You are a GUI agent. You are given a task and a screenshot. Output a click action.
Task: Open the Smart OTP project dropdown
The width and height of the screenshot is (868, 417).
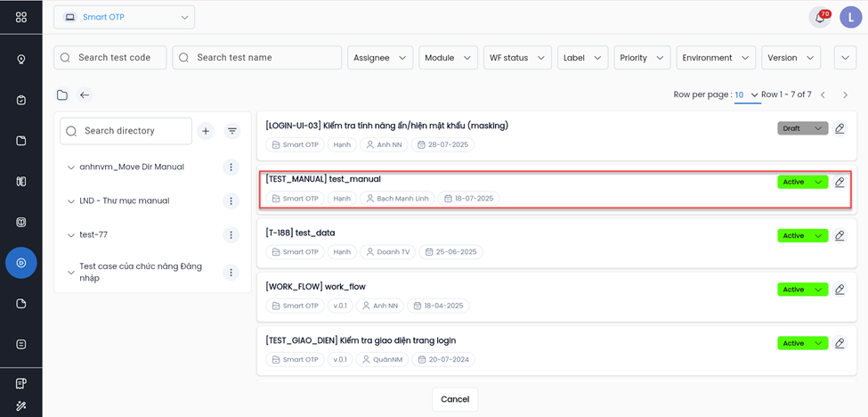coord(124,17)
